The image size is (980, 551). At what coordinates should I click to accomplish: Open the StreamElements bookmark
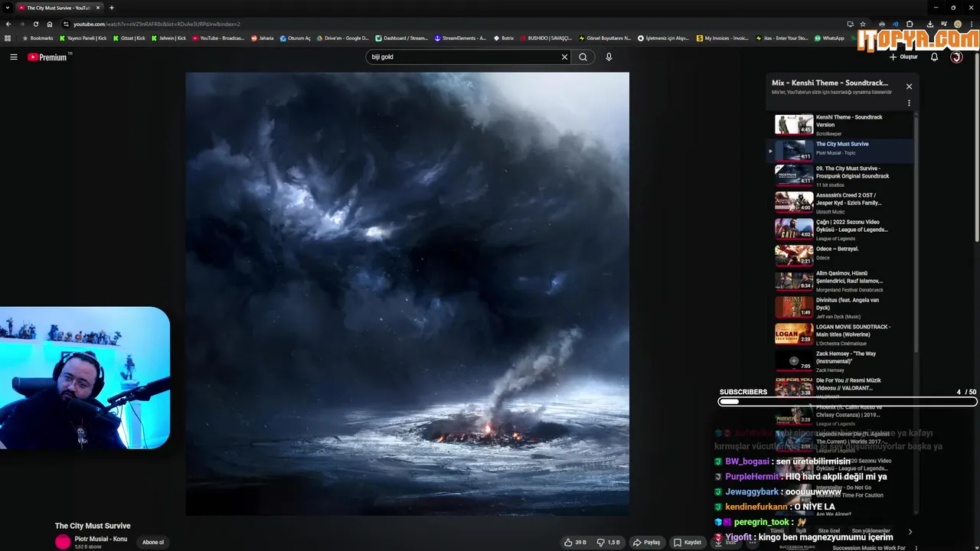tap(460, 37)
